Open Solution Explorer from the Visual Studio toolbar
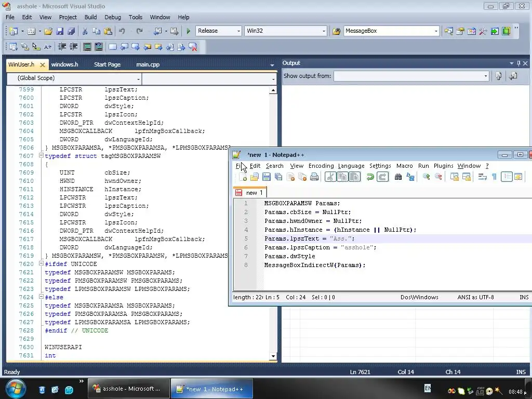The height and width of the screenshot is (399, 532). [x=448, y=31]
